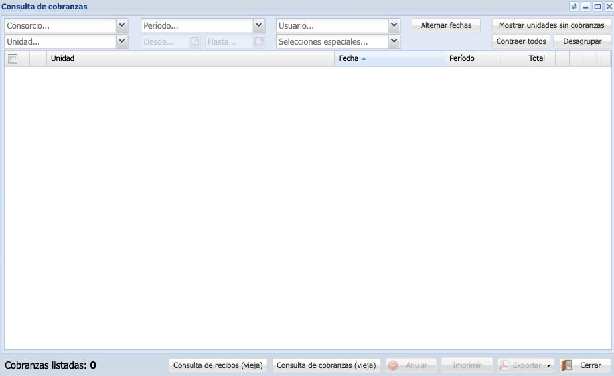This screenshot has width=614, height=376.
Task: Sort by the Período column header
Action: click(473, 58)
